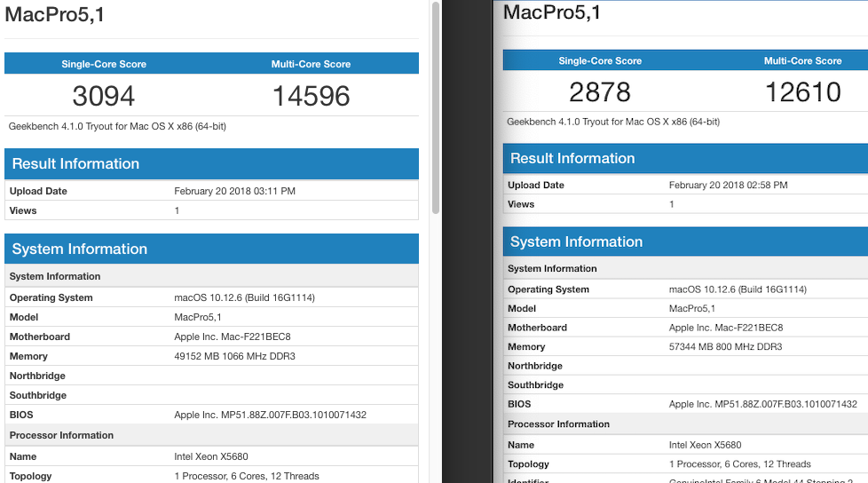Viewport: 868px width, 483px height.
Task: Select the 2878 single-core score in right window
Action: click(x=600, y=92)
